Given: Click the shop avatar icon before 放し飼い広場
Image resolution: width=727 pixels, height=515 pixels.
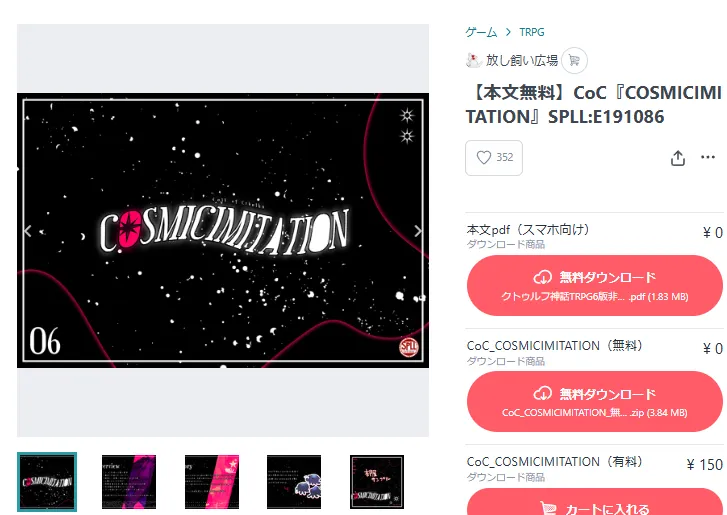Looking at the screenshot, I should point(473,60).
